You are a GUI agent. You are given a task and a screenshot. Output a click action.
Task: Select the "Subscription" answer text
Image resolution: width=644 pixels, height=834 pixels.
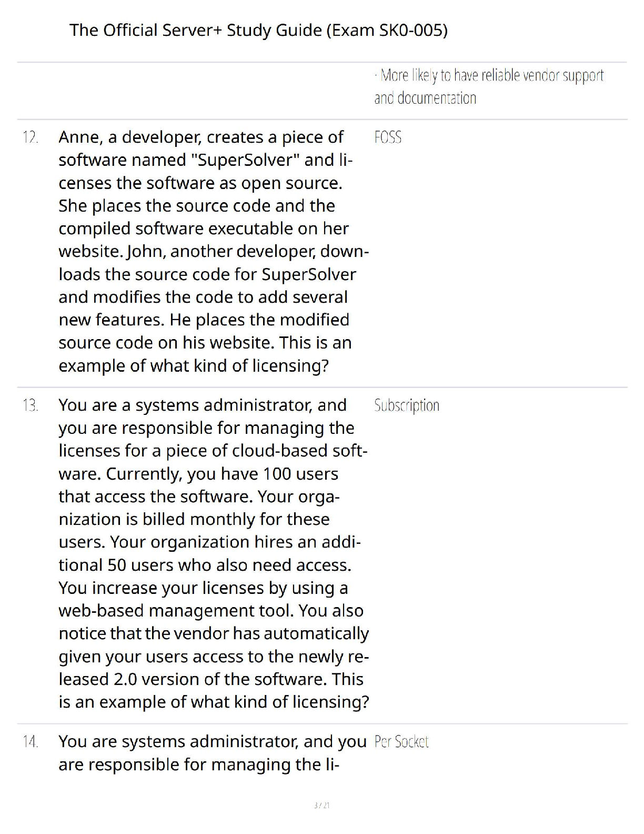tap(407, 405)
